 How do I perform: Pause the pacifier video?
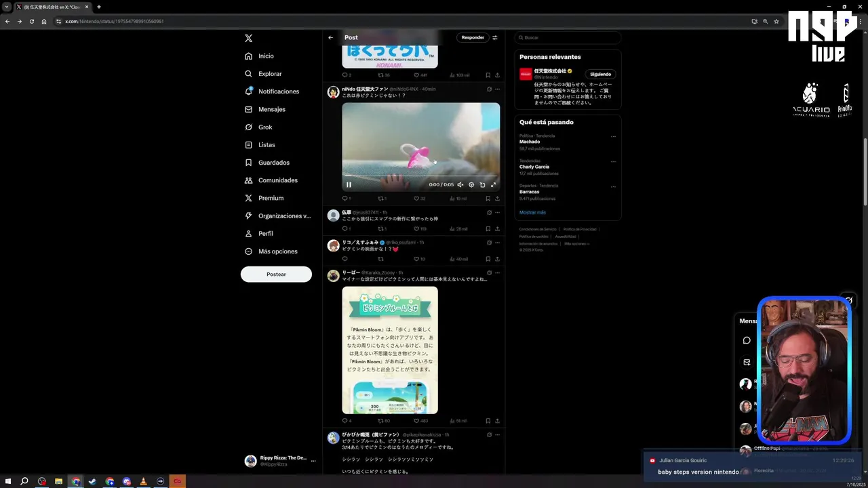click(349, 184)
